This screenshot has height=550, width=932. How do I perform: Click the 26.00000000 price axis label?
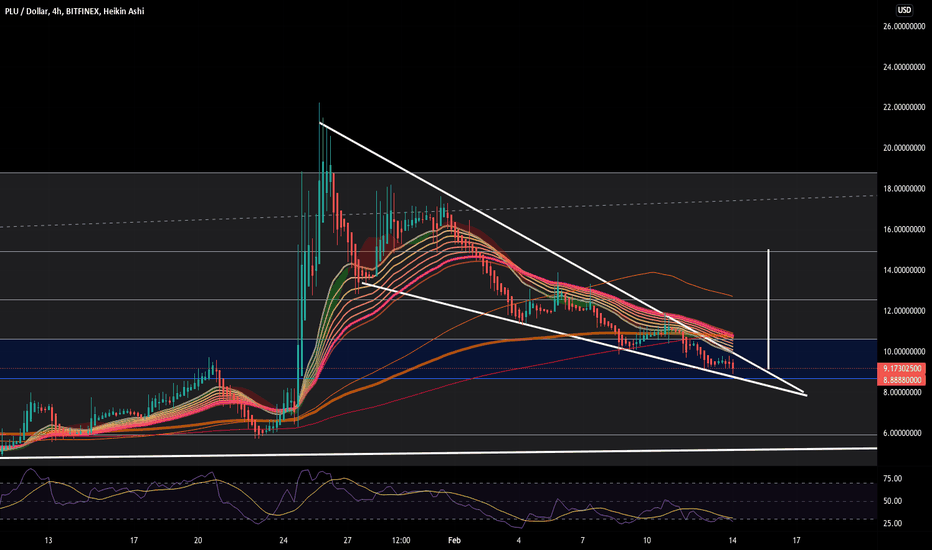tap(903, 26)
